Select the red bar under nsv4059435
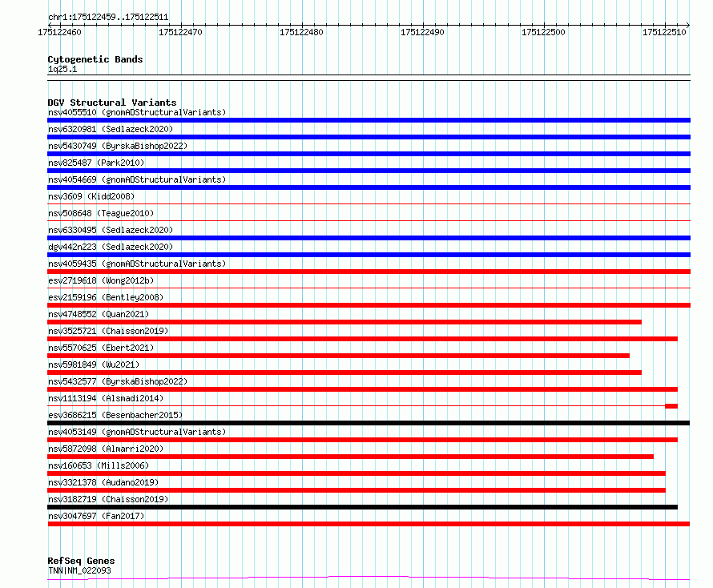Screen dimensions: 713x588 pyautogui.click(x=369, y=272)
